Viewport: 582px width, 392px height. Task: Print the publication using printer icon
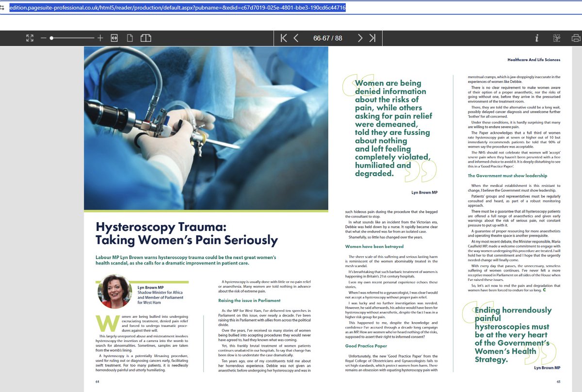576,38
